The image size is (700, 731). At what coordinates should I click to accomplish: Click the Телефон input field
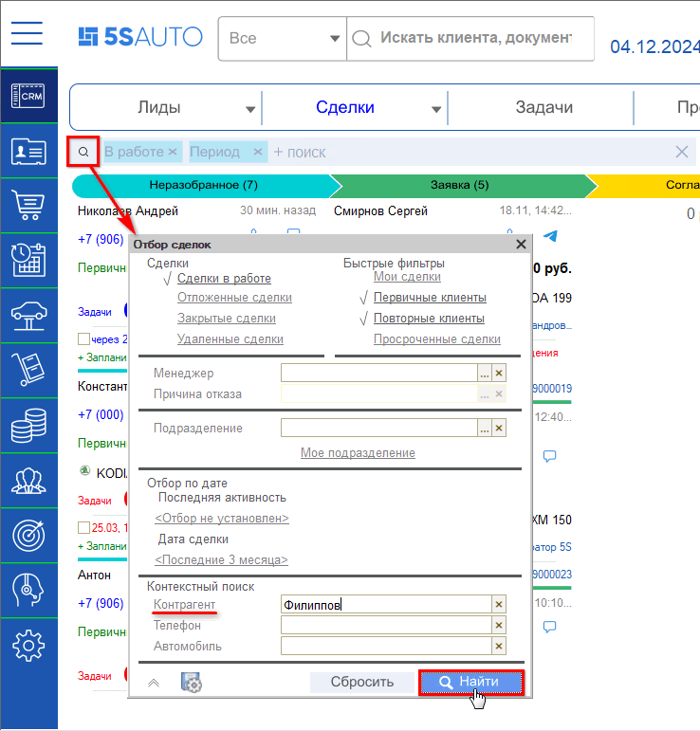pyautogui.click(x=386, y=625)
